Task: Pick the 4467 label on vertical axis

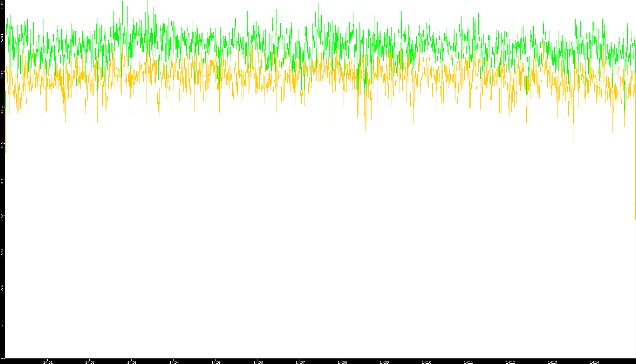Action: pyautogui.click(x=2, y=109)
